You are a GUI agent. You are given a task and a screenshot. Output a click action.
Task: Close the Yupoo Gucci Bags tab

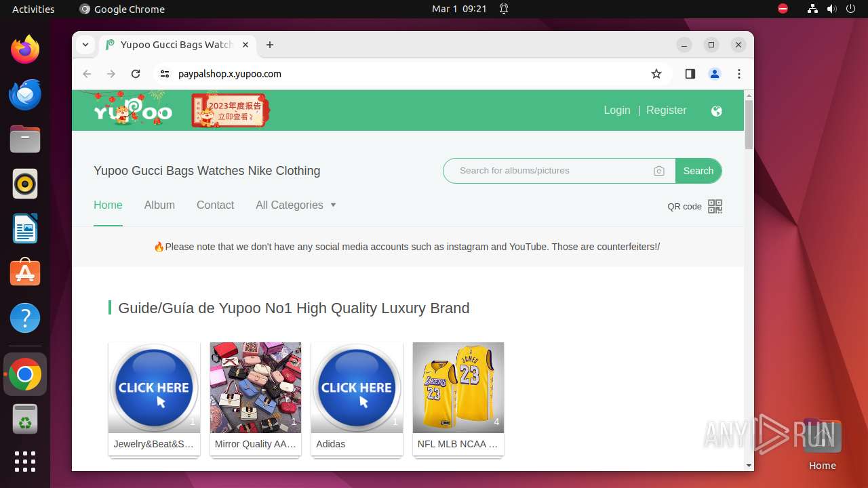(245, 45)
